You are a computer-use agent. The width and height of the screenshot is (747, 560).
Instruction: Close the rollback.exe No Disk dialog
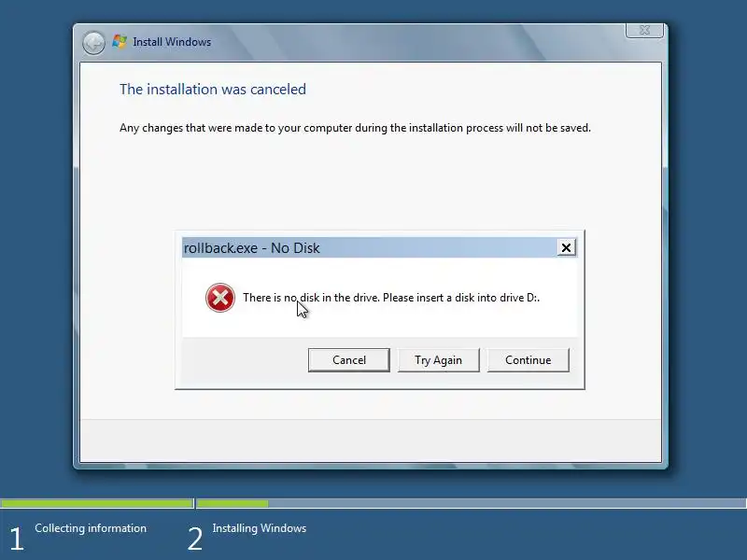(x=566, y=247)
